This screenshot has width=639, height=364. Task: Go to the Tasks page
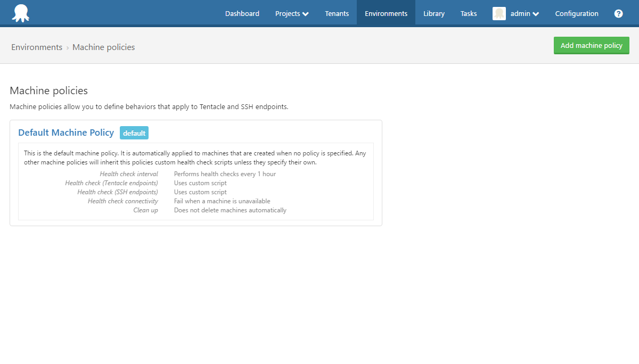point(468,13)
